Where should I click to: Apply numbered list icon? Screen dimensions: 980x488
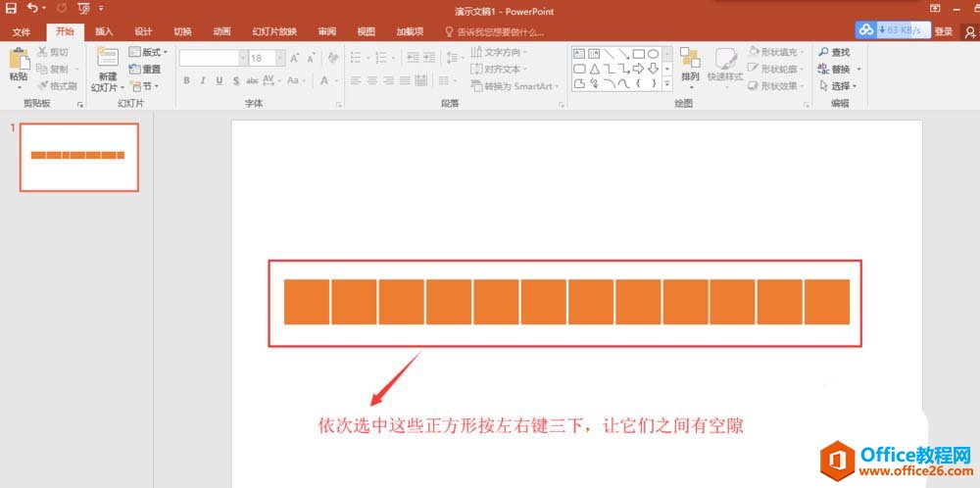click(x=382, y=58)
